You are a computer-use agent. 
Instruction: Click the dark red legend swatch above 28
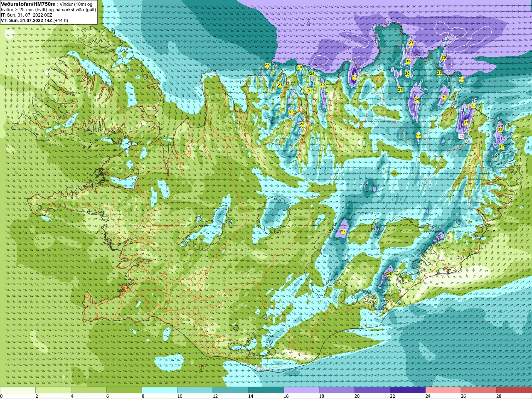pyautogui.click(x=514, y=390)
